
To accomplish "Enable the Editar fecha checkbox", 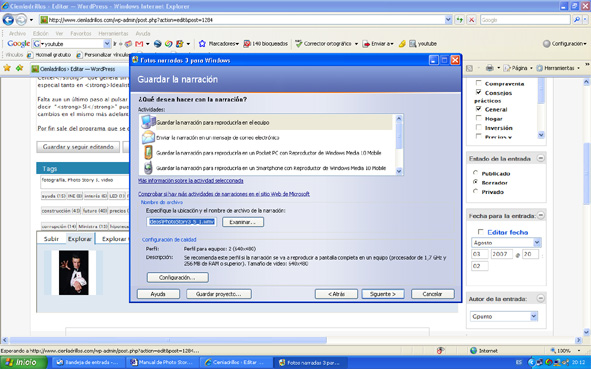I will [481, 232].
